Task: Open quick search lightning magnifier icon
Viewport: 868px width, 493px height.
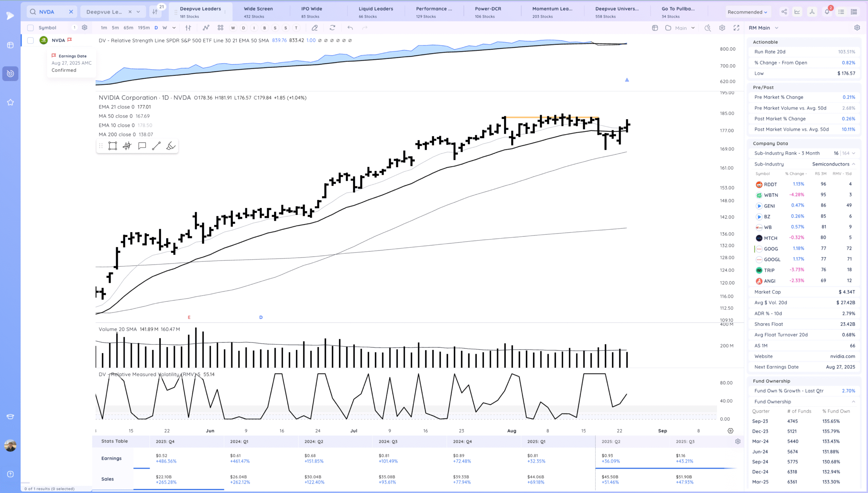Action: [x=708, y=28]
